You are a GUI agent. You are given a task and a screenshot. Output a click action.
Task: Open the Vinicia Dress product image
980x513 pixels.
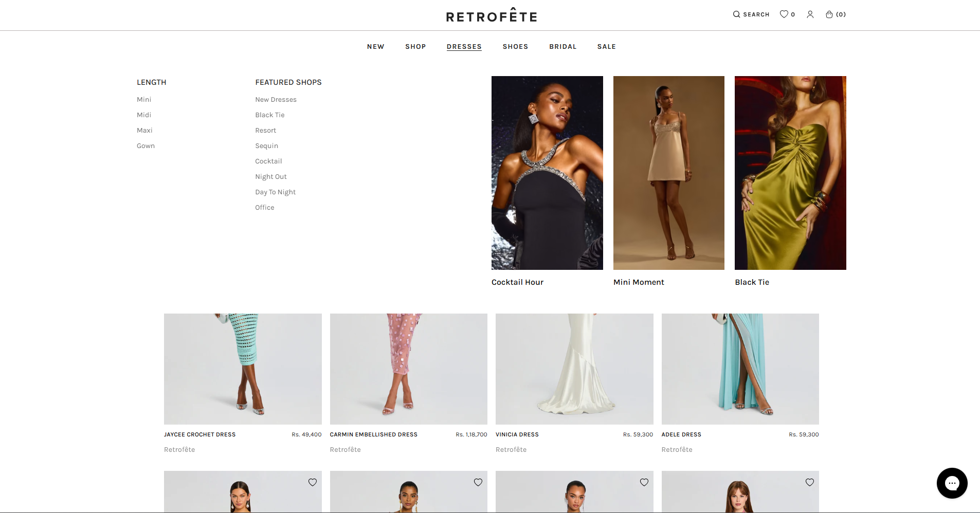tap(574, 369)
